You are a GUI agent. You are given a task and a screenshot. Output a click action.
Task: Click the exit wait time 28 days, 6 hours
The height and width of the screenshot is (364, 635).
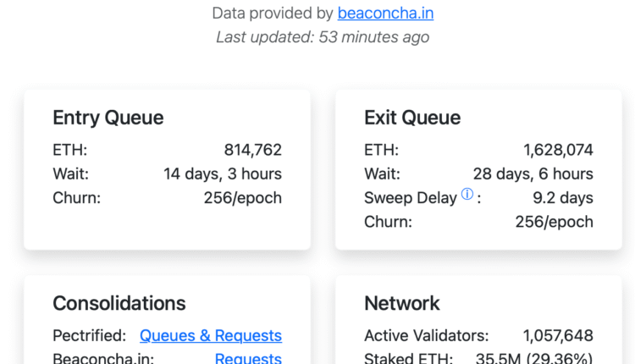click(x=533, y=174)
